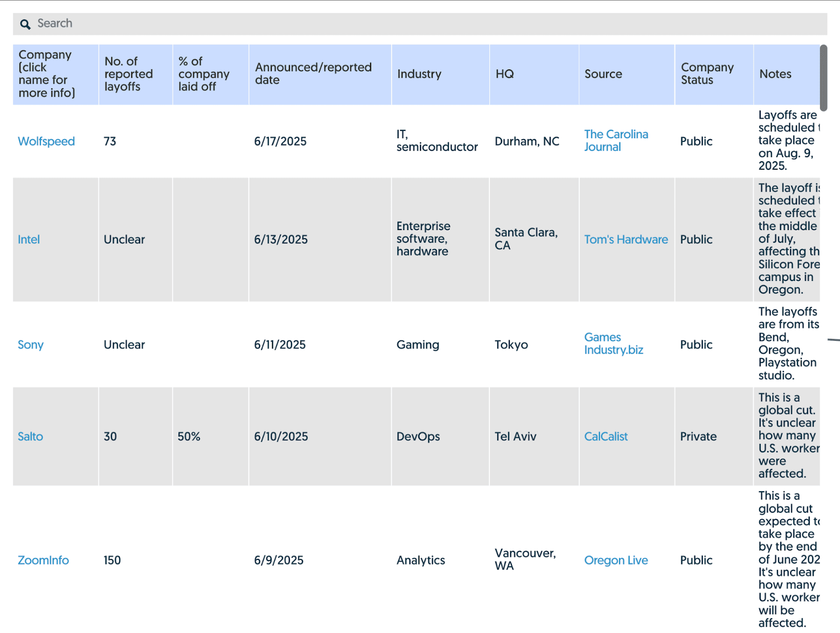The image size is (840, 633).
Task: Click the search magnifying glass icon
Action: click(x=25, y=24)
